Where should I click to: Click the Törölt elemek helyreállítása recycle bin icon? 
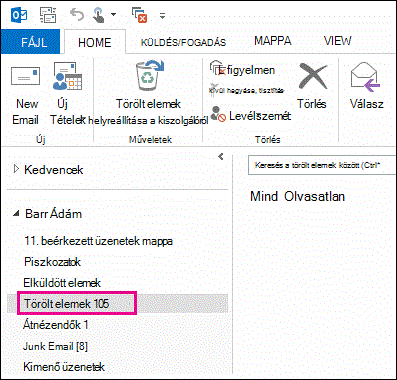[x=149, y=76]
